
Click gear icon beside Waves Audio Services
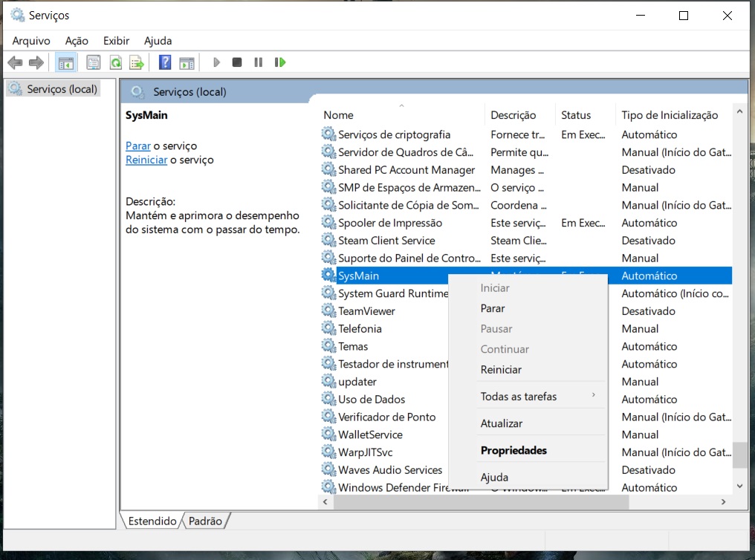click(x=329, y=469)
